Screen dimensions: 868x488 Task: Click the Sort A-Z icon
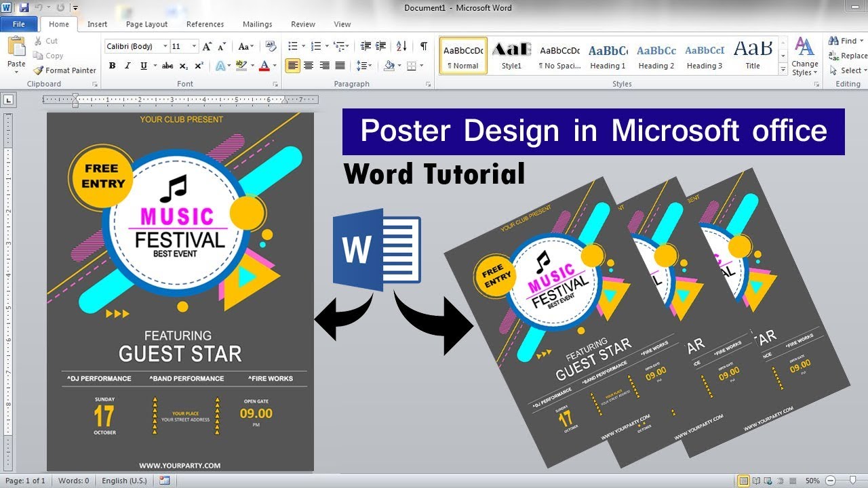(401, 46)
